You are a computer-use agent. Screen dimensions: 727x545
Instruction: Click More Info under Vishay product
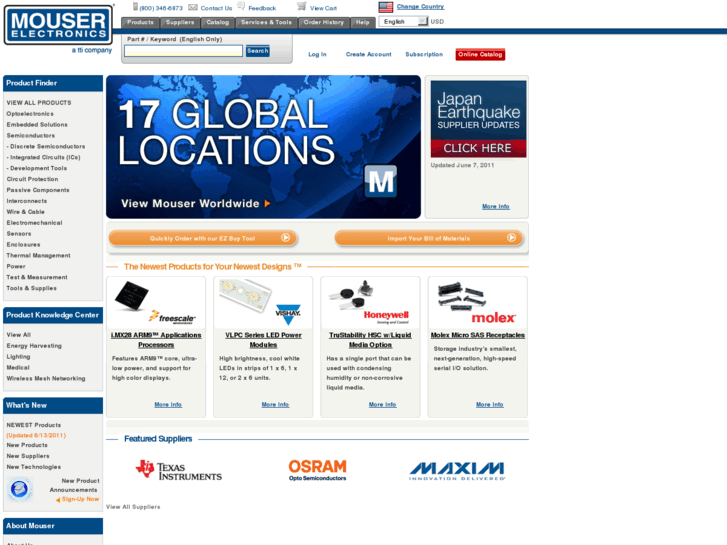pos(275,404)
